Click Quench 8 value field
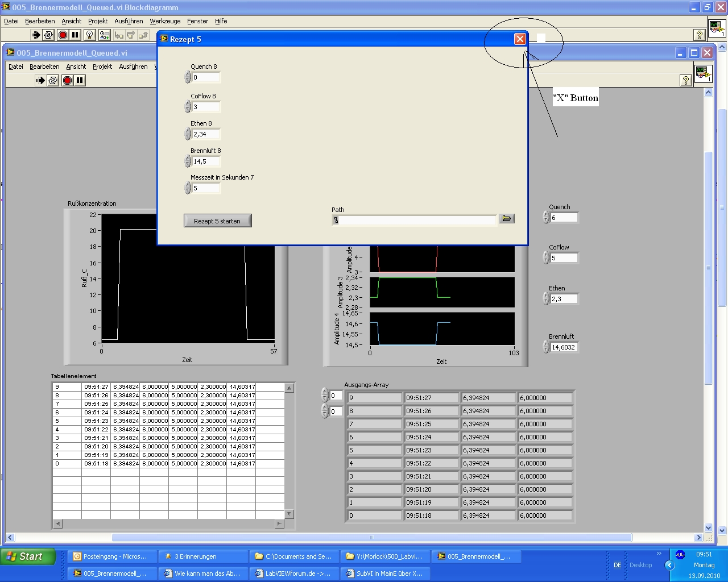 [x=206, y=77]
